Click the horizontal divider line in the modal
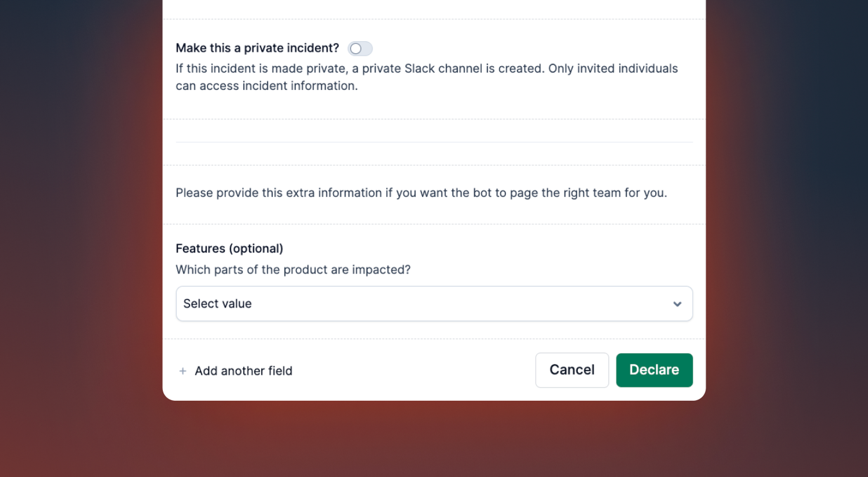 pos(434,142)
